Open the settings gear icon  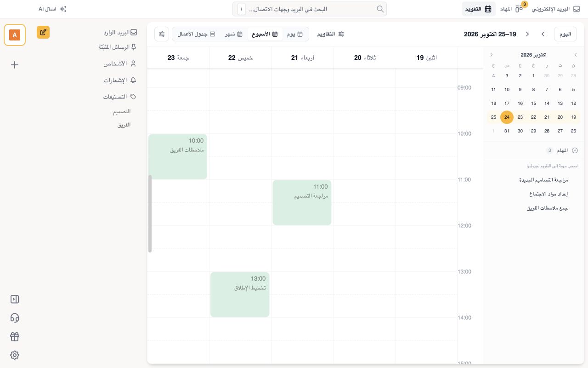[15, 355]
